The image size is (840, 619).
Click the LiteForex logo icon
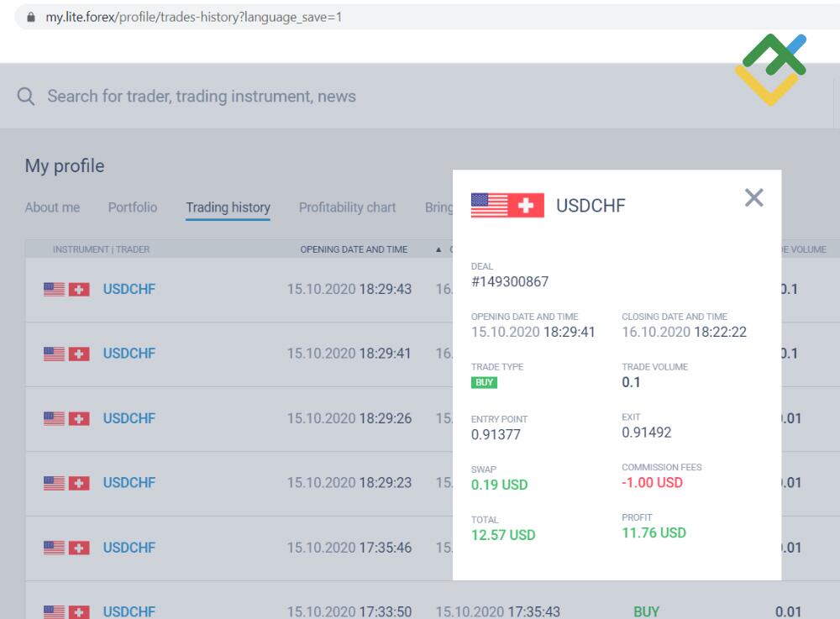coord(770,69)
